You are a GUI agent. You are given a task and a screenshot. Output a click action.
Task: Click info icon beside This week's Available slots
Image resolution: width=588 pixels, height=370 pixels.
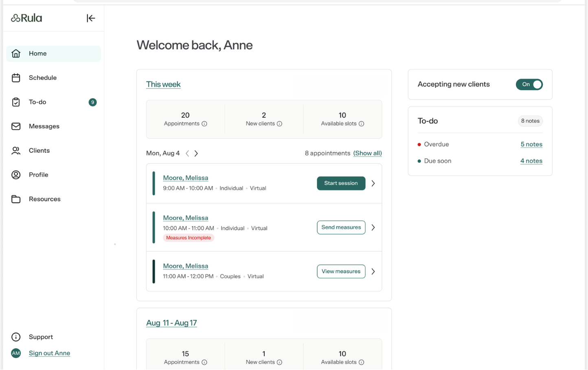[361, 124]
